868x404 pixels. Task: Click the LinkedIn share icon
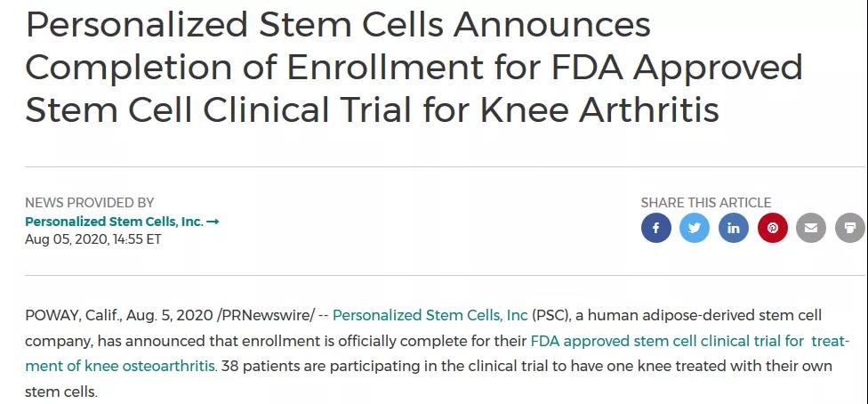(734, 228)
